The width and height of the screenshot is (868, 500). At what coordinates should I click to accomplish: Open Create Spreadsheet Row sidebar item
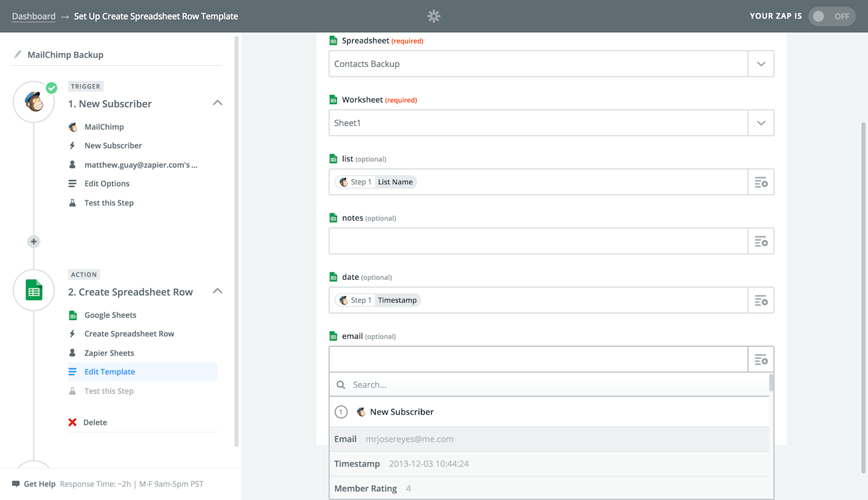130,334
